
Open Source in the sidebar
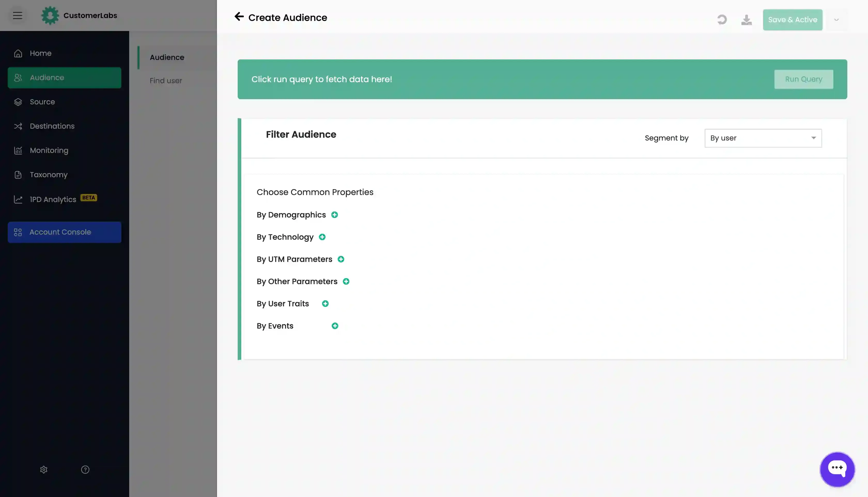tap(64, 102)
